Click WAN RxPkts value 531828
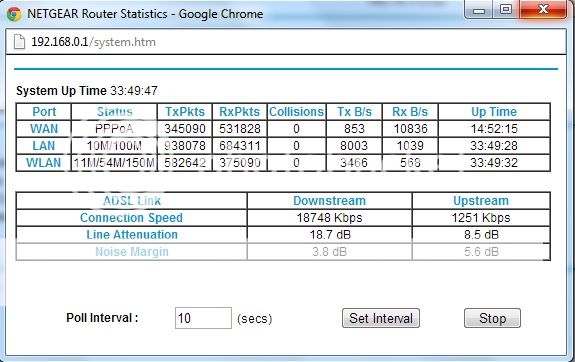The height and width of the screenshot is (362, 575). 240,129
